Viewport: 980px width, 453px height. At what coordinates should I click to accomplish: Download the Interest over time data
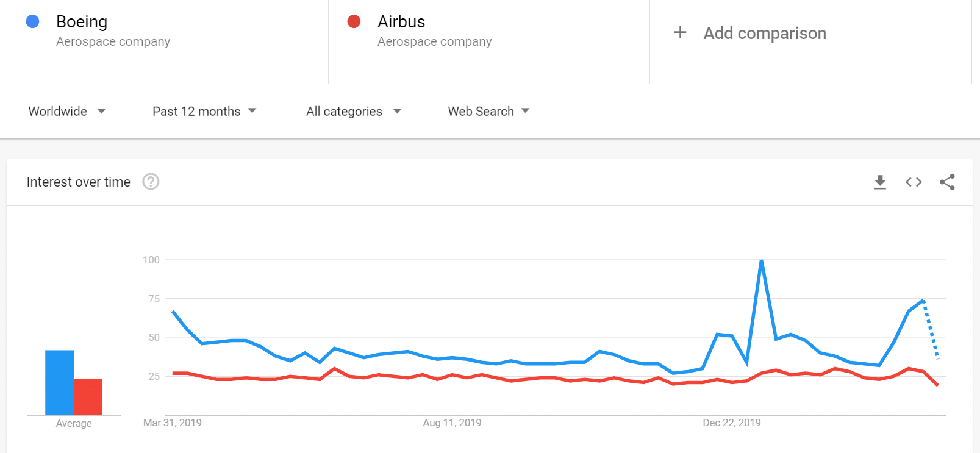[x=879, y=182]
